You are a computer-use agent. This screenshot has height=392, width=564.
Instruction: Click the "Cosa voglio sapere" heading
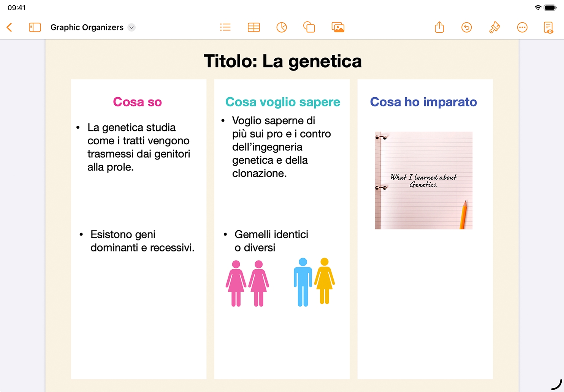point(282,102)
